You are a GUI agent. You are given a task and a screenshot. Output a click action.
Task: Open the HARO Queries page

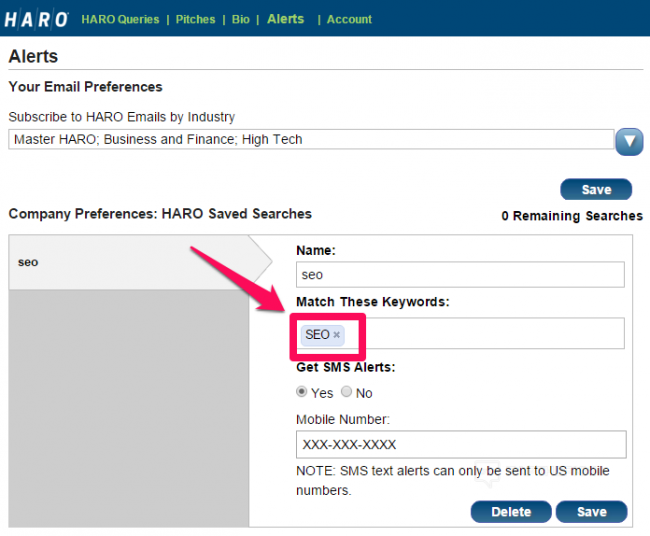point(120,19)
